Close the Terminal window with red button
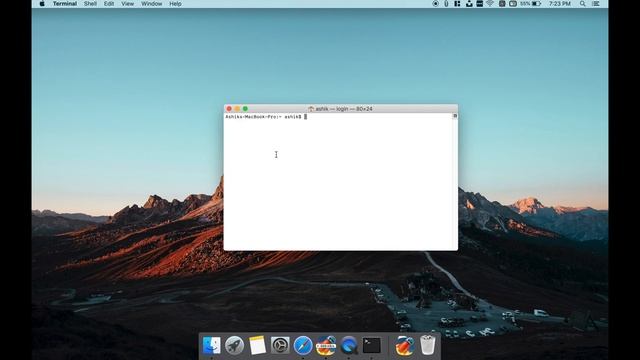 coord(229,109)
